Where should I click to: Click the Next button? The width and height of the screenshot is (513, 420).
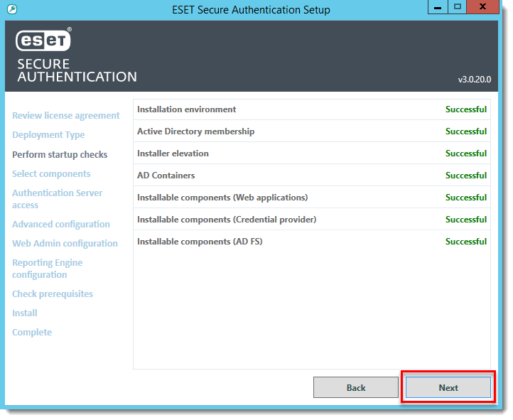448,387
